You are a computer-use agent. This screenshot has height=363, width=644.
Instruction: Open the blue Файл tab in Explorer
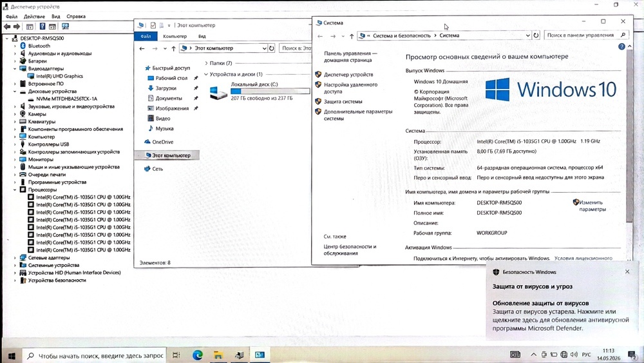[x=146, y=36]
